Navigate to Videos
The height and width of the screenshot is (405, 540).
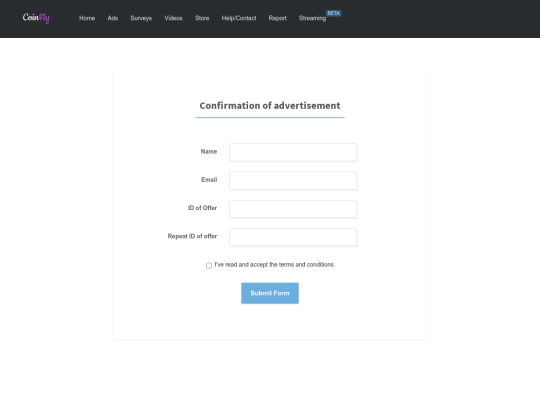(173, 18)
